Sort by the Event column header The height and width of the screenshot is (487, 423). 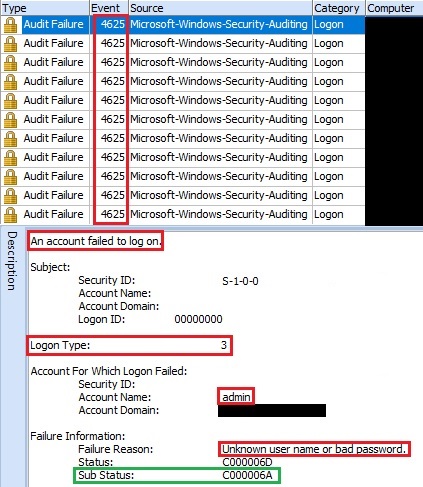109,8
